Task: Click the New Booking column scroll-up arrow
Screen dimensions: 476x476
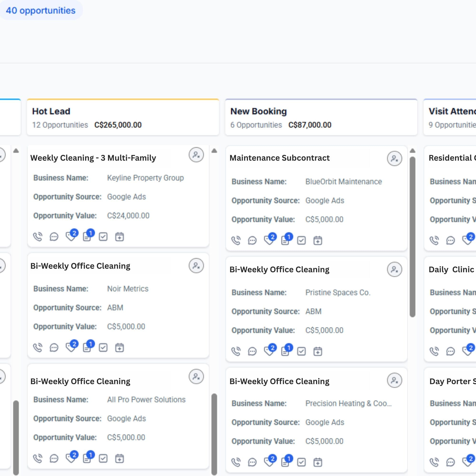Action: click(413, 151)
